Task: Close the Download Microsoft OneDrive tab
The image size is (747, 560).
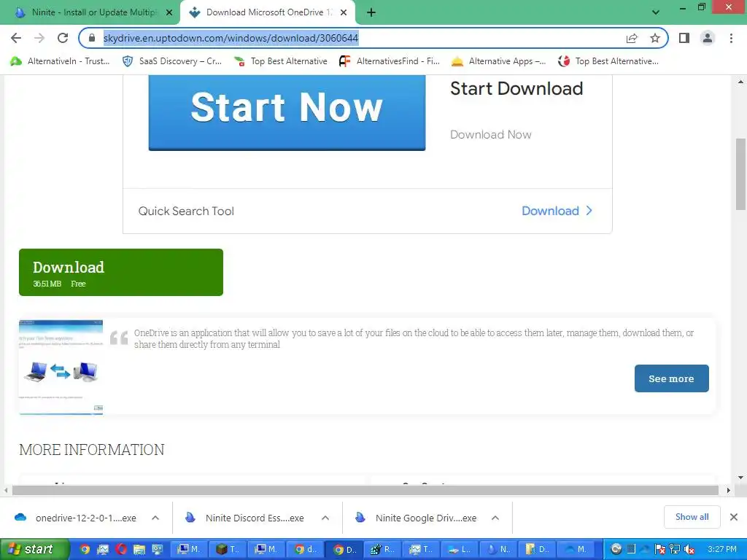Action: (x=344, y=13)
